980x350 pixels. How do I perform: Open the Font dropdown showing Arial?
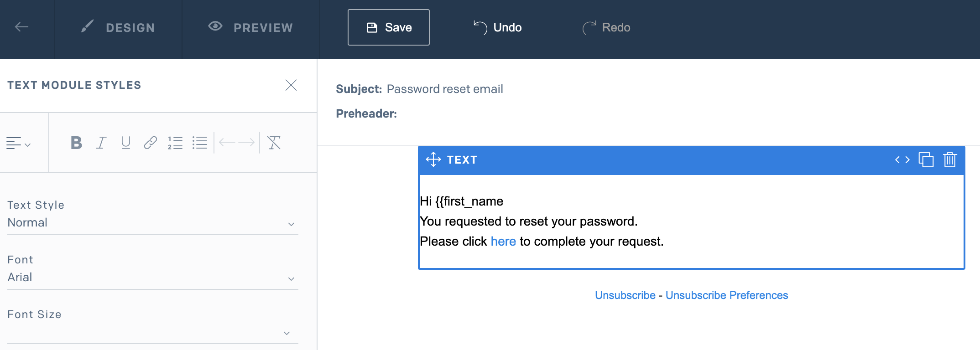(x=152, y=278)
